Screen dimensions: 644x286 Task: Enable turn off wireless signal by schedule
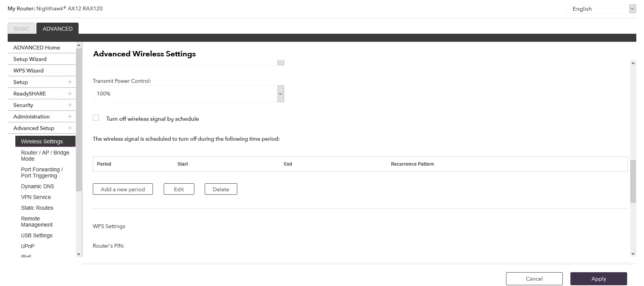tap(96, 118)
